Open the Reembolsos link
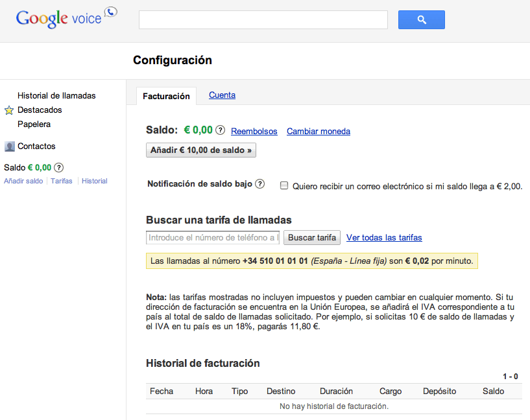The image size is (530, 420). pyautogui.click(x=254, y=132)
